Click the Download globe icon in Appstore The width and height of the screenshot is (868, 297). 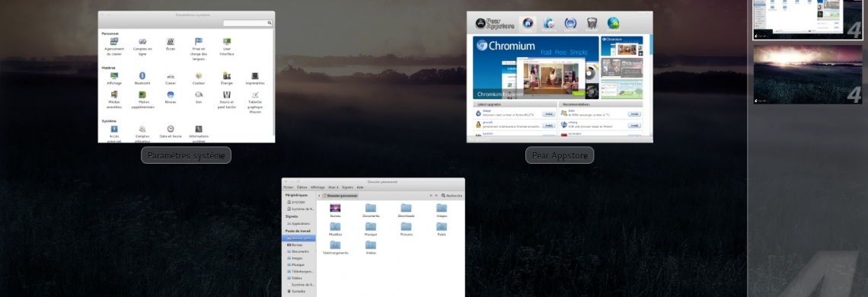(x=614, y=24)
